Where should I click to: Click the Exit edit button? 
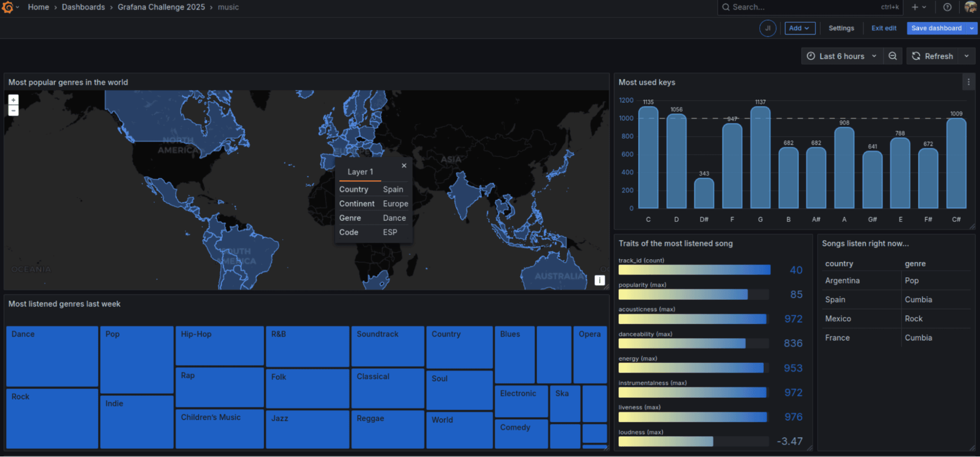pyautogui.click(x=883, y=28)
